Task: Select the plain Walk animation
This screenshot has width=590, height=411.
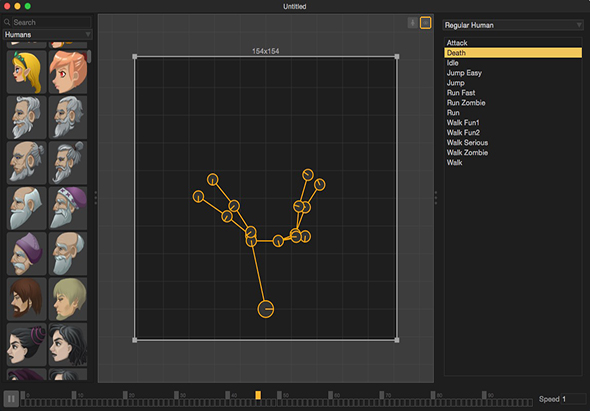Action: [513, 163]
